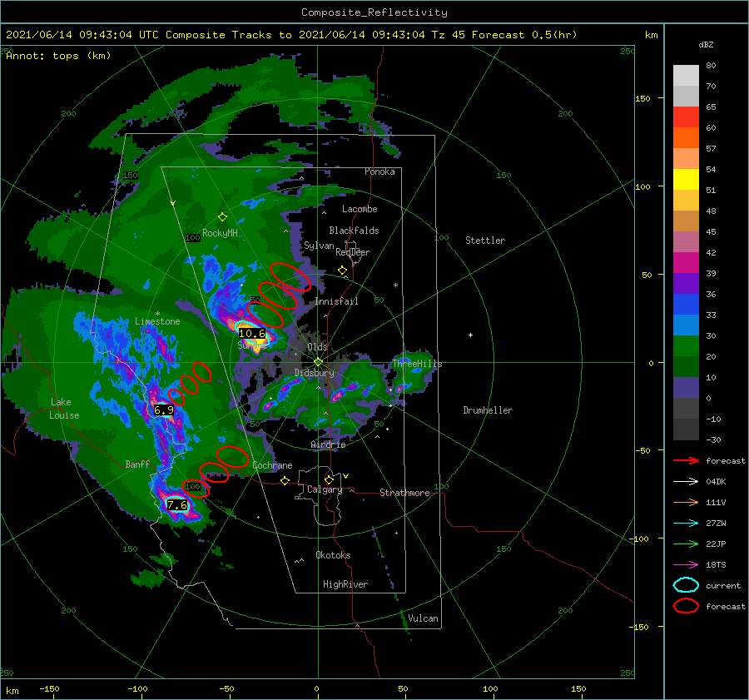Click the magenta 42 dBZ color swatch
This screenshot has width=749, height=700.
click(686, 262)
